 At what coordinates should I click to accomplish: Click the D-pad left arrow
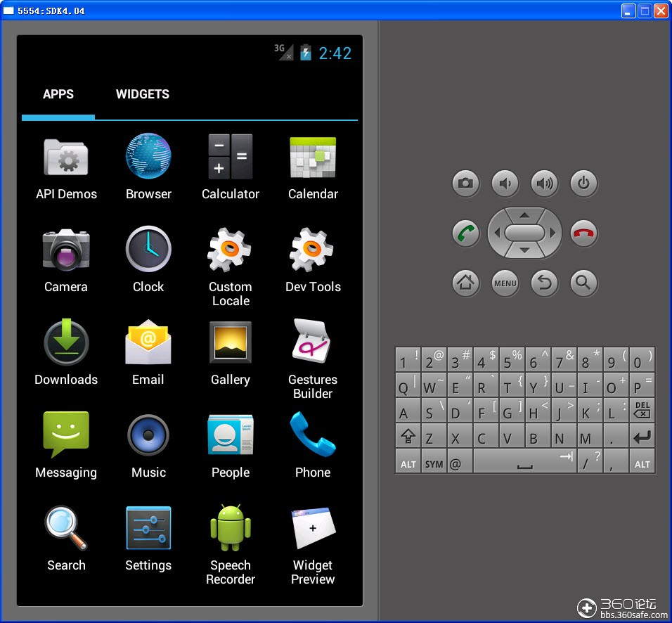tap(497, 233)
